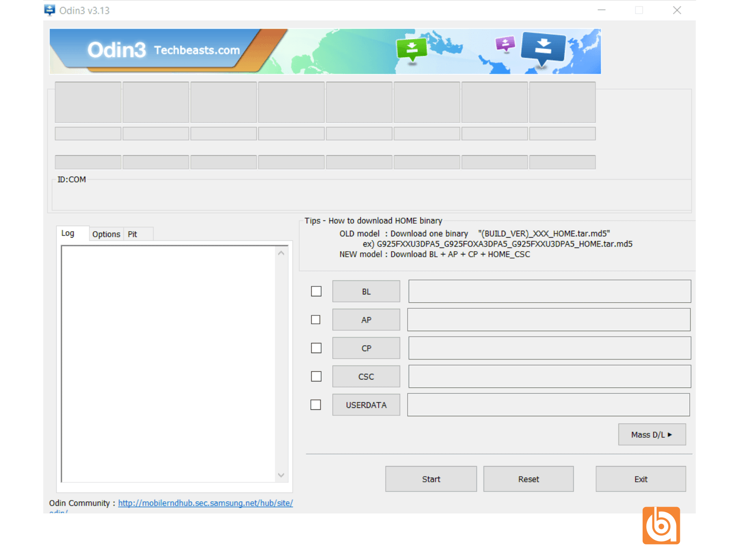Click the "Odin3 v3.13" window title text
This screenshot has height=560, width=739.
click(x=85, y=10)
